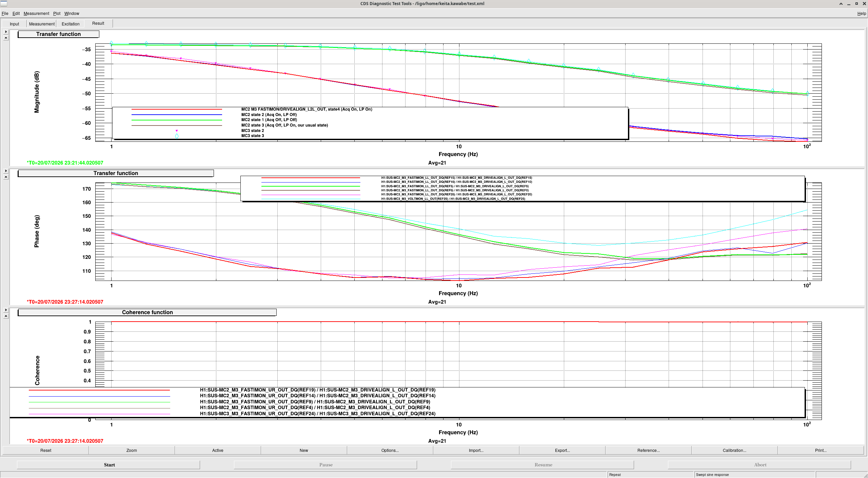Click the Export... button
This screenshot has width=868, height=478.
(x=562, y=451)
